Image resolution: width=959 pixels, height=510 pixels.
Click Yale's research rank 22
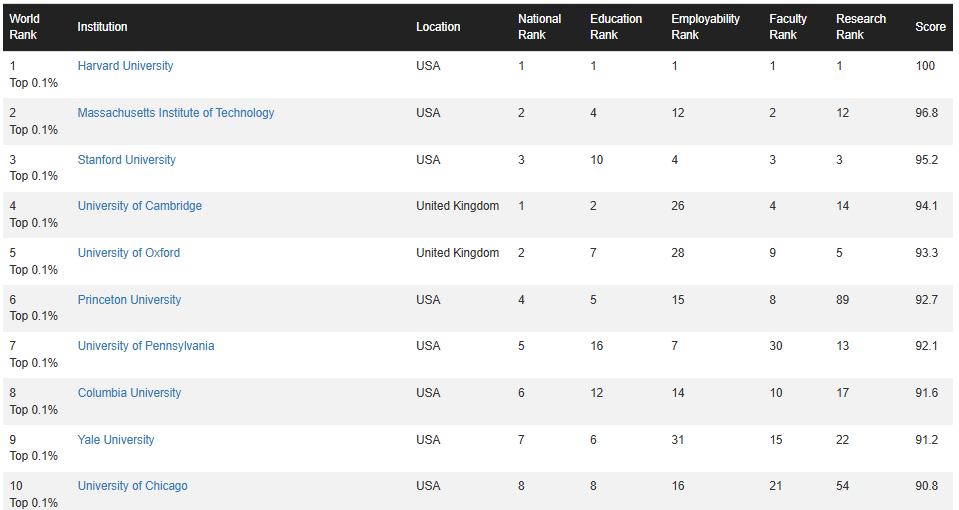842,440
